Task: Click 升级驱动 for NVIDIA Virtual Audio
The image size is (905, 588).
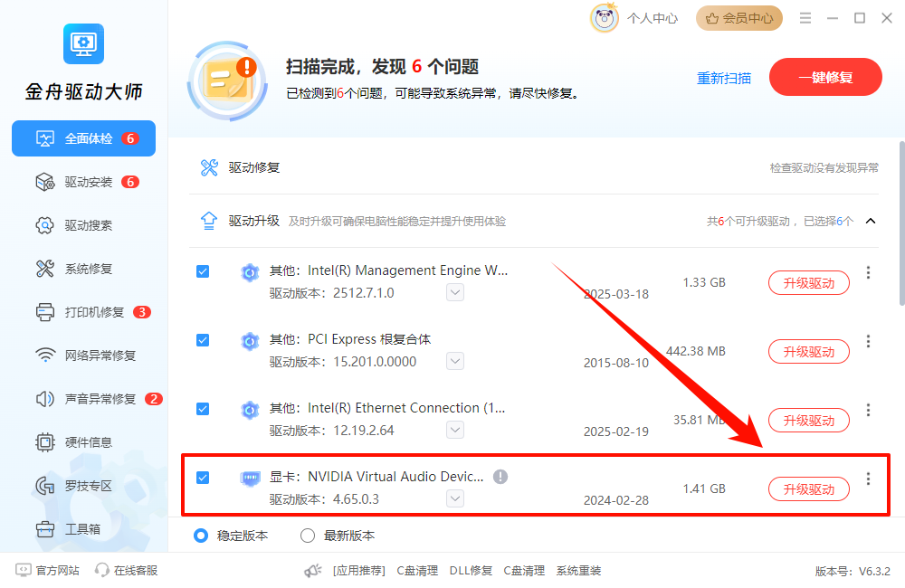Action: tap(808, 489)
